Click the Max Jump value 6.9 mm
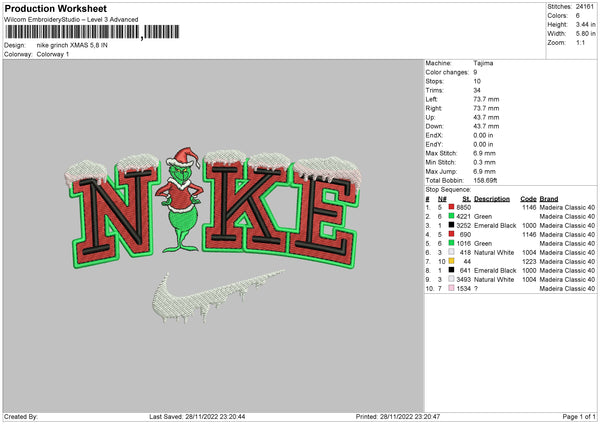Screen dimensions: 600x424 click(x=484, y=171)
